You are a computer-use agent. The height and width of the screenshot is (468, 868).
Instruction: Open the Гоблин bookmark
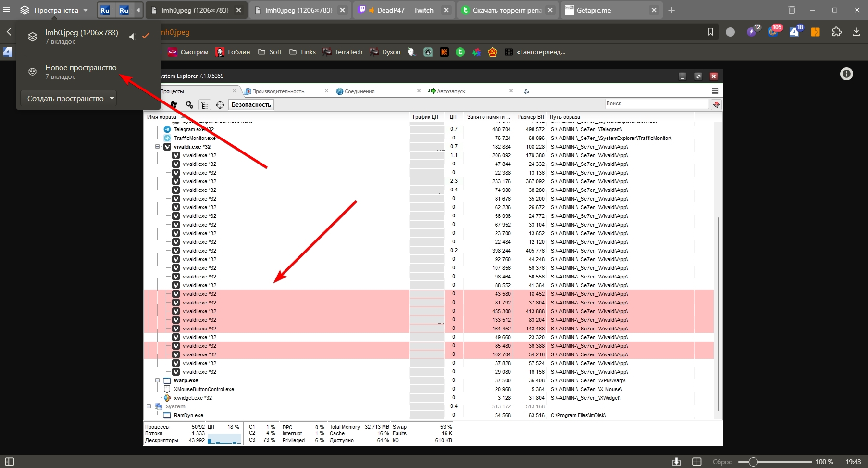tap(233, 52)
